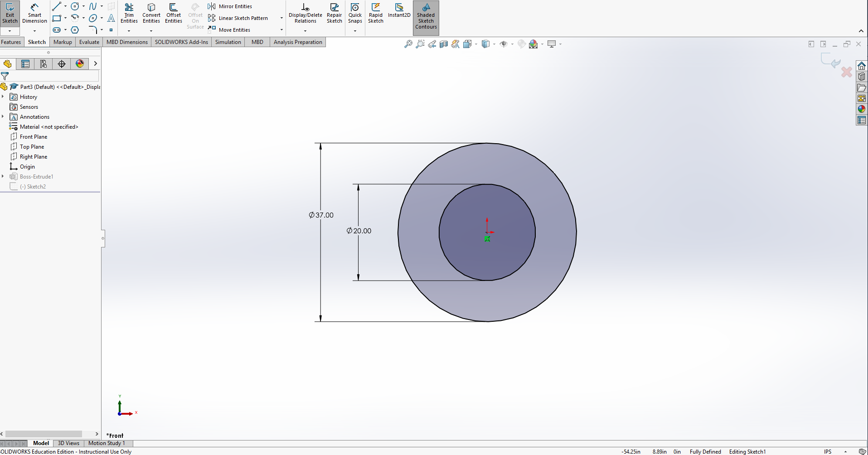Activate the Sketch Fillet tool
868x455 pixels.
point(93,30)
